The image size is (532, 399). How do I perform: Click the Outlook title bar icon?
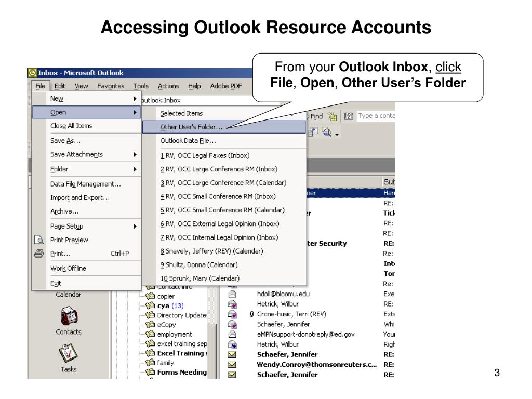(32, 73)
